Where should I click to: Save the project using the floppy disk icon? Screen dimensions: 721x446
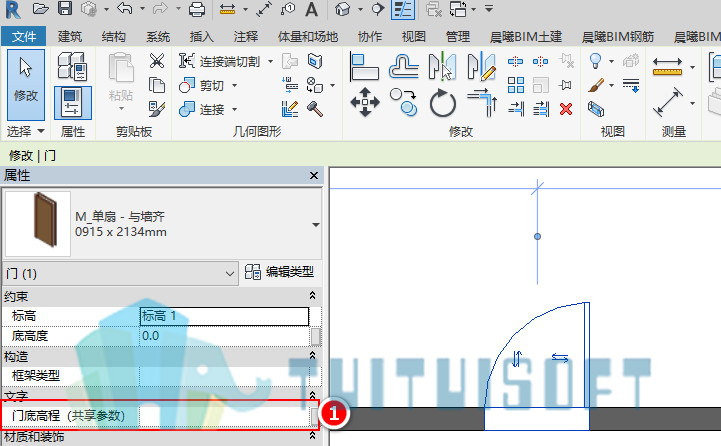tap(65, 9)
